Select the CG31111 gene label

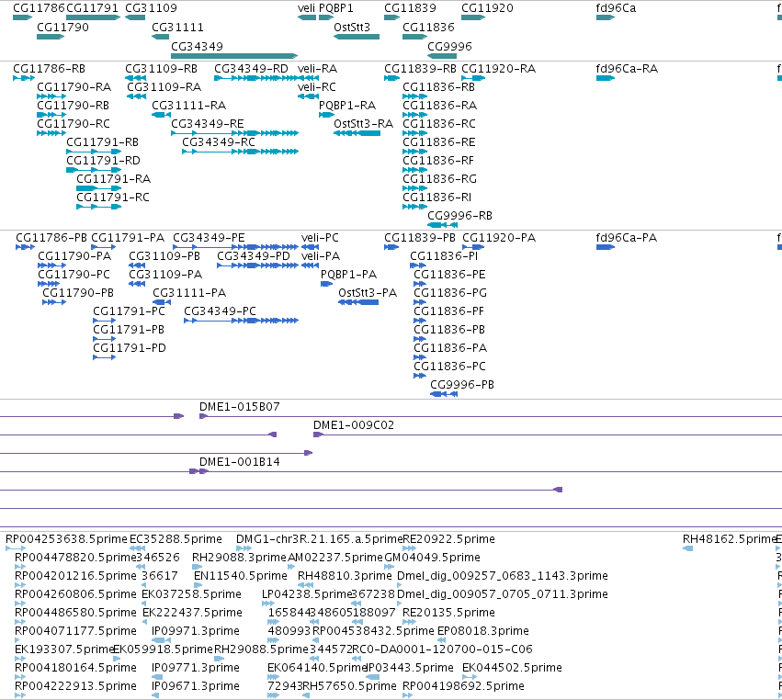pyautogui.click(x=177, y=27)
